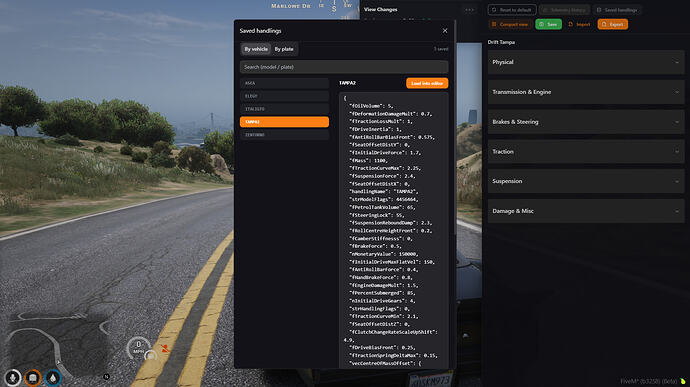Click the "fBrakeForce": 0.5 line
The width and height of the screenshot is (690, 387).
[x=375, y=246]
